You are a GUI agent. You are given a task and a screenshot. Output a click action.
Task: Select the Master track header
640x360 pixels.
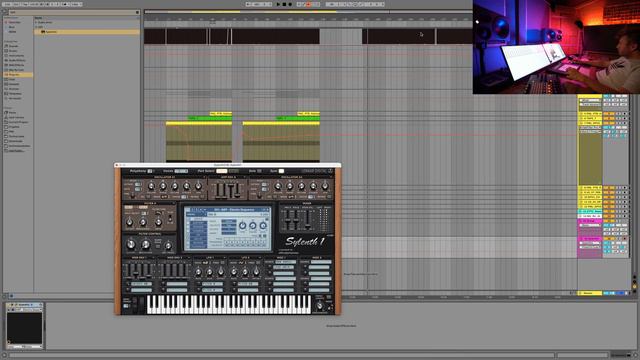point(590,293)
